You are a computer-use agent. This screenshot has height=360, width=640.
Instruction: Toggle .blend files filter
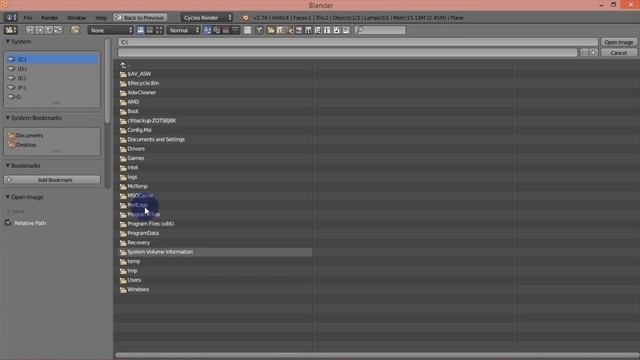pyautogui.click(x=280, y=30)
